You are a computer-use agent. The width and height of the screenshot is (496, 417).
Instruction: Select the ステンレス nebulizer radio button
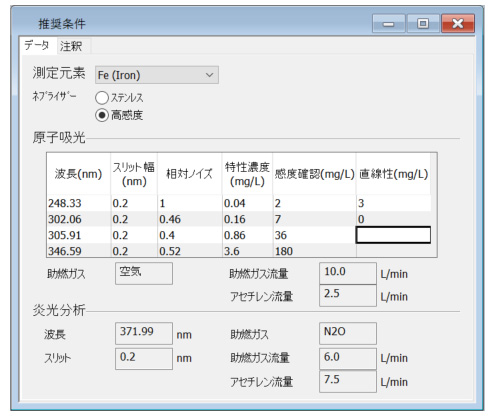tap(102, 98)
